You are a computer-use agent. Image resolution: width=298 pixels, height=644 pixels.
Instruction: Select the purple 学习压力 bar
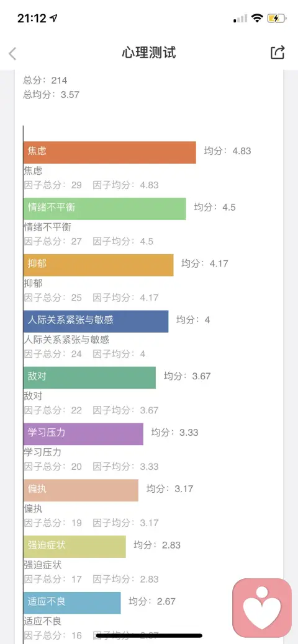(83, 434)
